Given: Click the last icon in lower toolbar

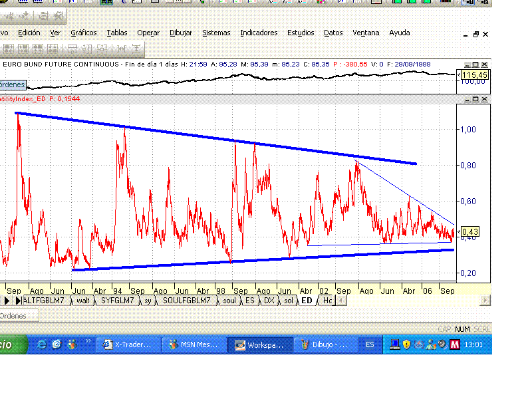Looking at the screenshot, I should (136, 49).
